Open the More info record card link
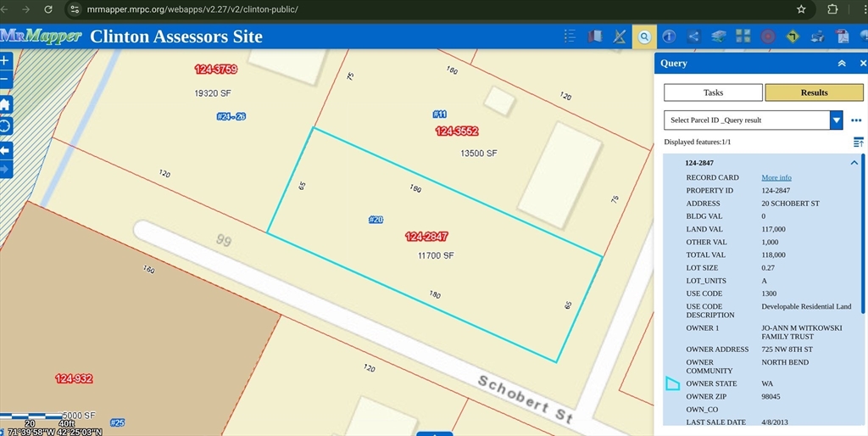 pos(776,178)
